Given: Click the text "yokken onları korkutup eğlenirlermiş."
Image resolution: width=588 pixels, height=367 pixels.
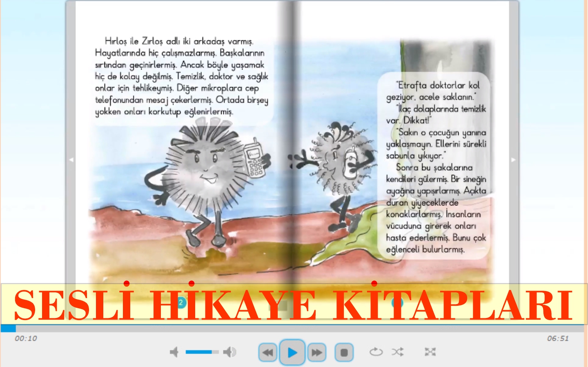Looking at the screenshot, I should coord(164,112).
